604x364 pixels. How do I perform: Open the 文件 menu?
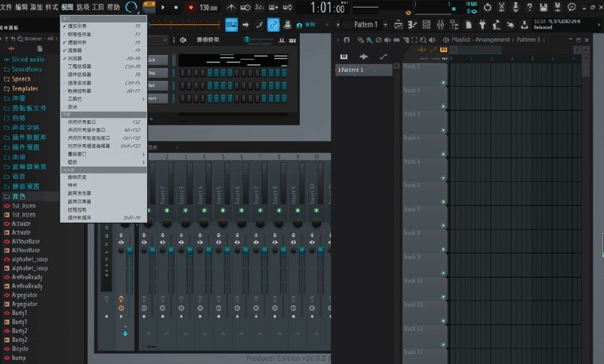point(6,8)
